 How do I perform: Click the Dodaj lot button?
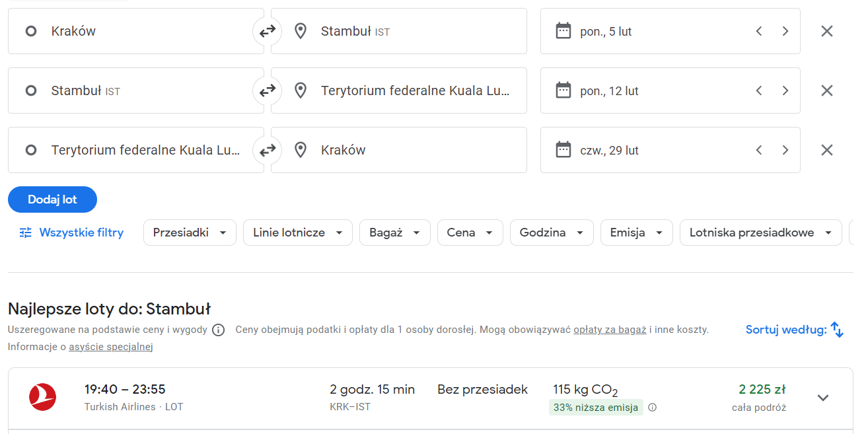click(x=52, y=199)
